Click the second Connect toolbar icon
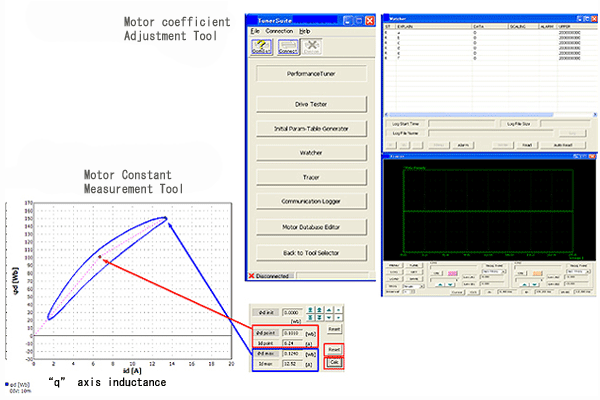Viewport: 600px width, 400px height. 286,46
